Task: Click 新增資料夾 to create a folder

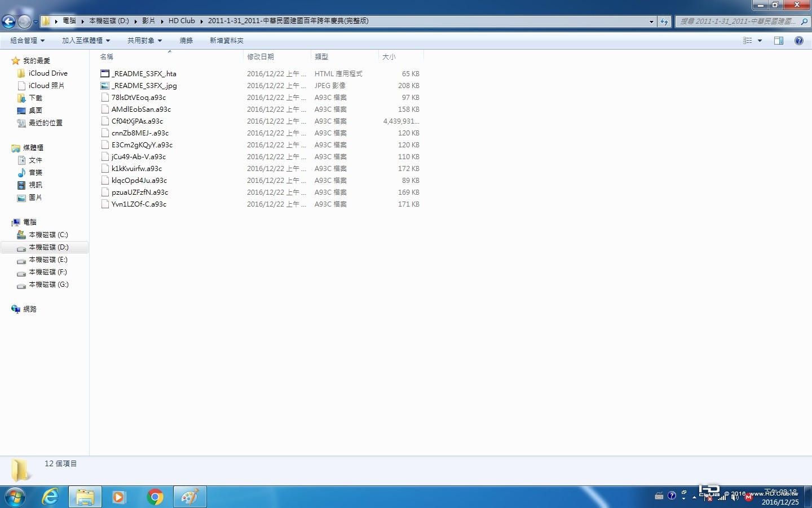Action: [227, 41]
